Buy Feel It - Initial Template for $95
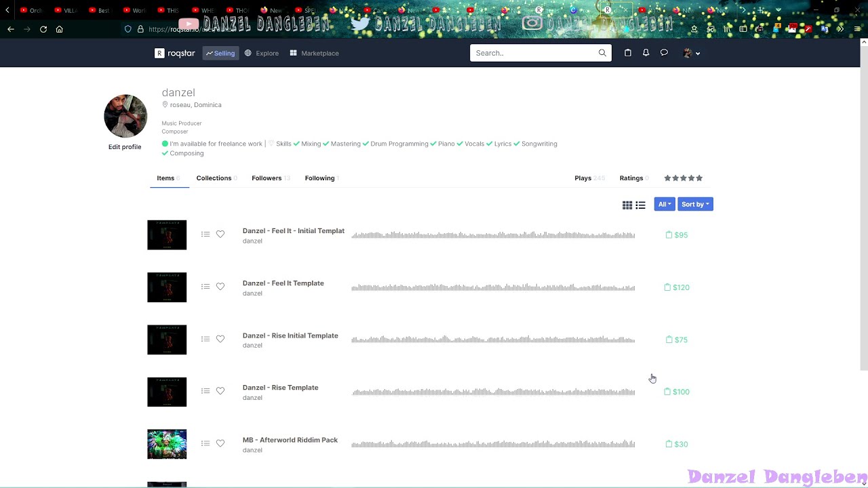The image size is (868, 488). coord(677,235)
